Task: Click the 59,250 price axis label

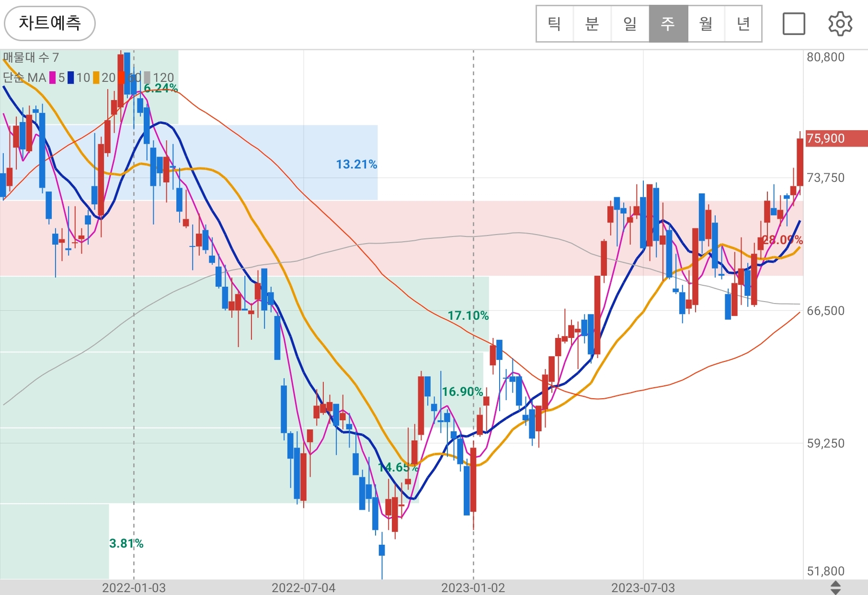Action: click(825, 443)
